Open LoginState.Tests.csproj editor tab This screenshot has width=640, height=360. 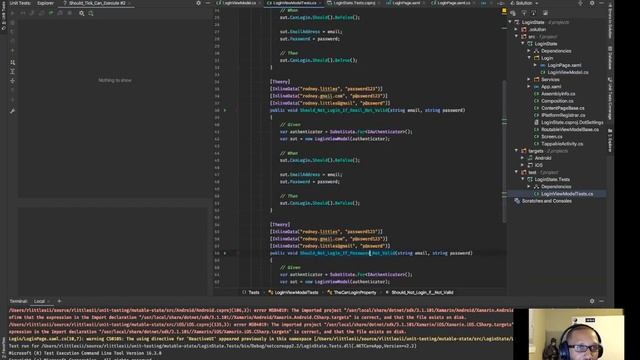click(x=352, y=3)
